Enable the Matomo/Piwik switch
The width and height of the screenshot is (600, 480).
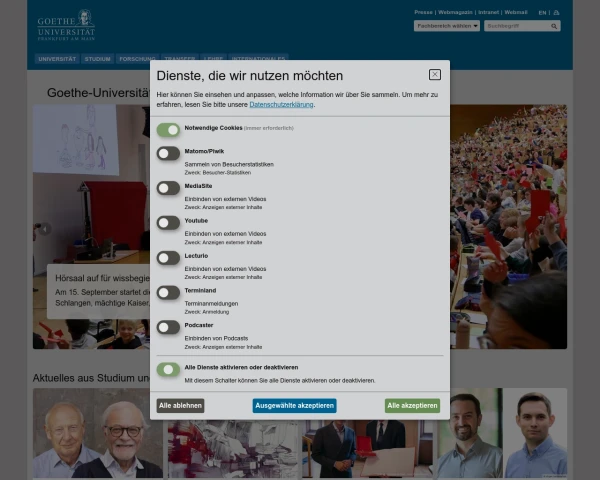pyautogui.click(x=168, y=153)
